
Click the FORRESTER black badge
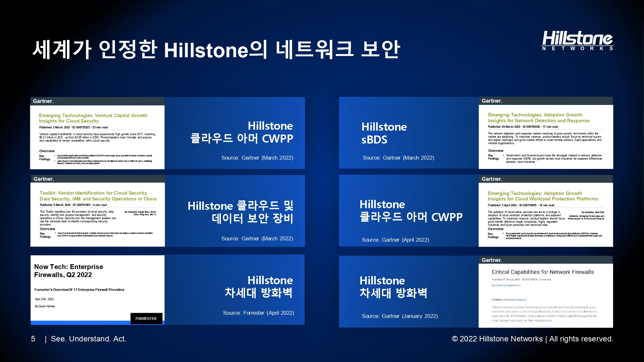coord(146,319)
